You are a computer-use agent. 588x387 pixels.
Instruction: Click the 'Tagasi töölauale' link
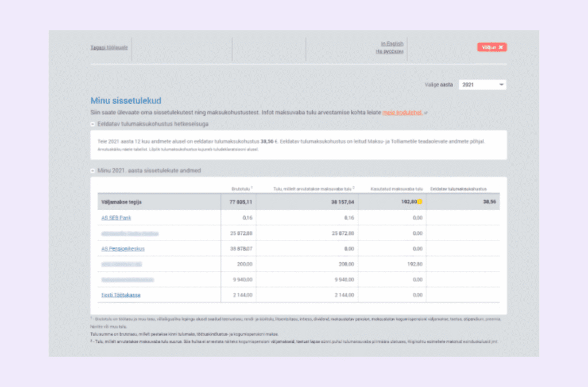point(109,47)
